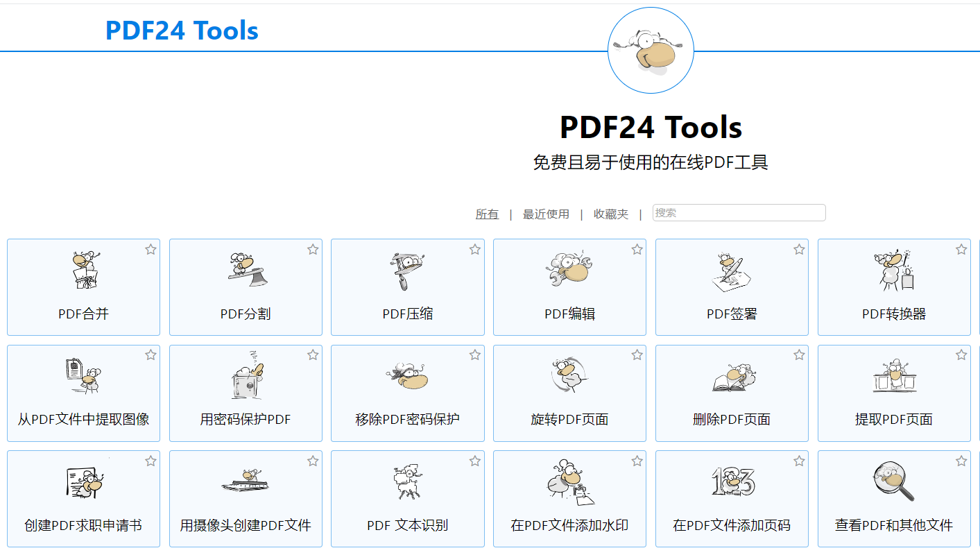Click the 删除PDF页面 label
Image resolution: width=980 pixels, height=555 pixels.
(x=732, y=420)
